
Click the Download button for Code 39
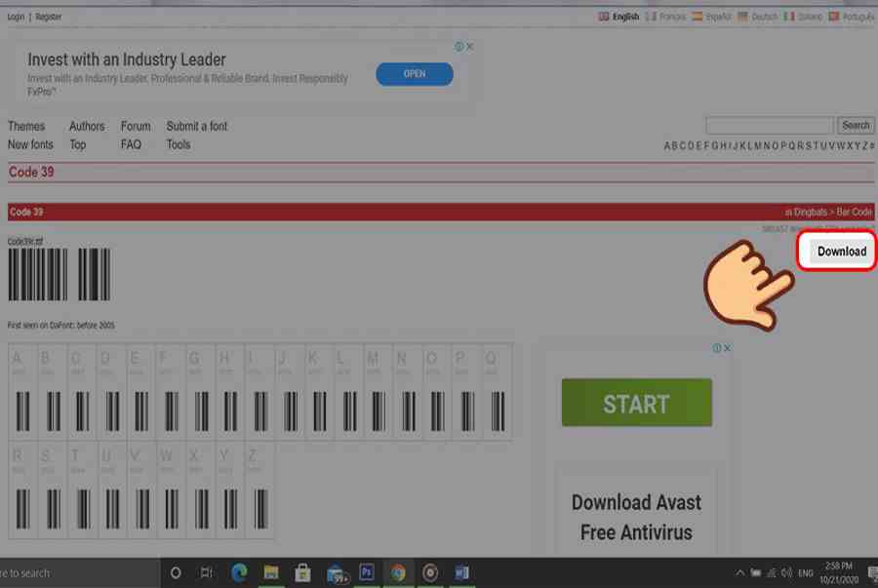click(841, 252)
